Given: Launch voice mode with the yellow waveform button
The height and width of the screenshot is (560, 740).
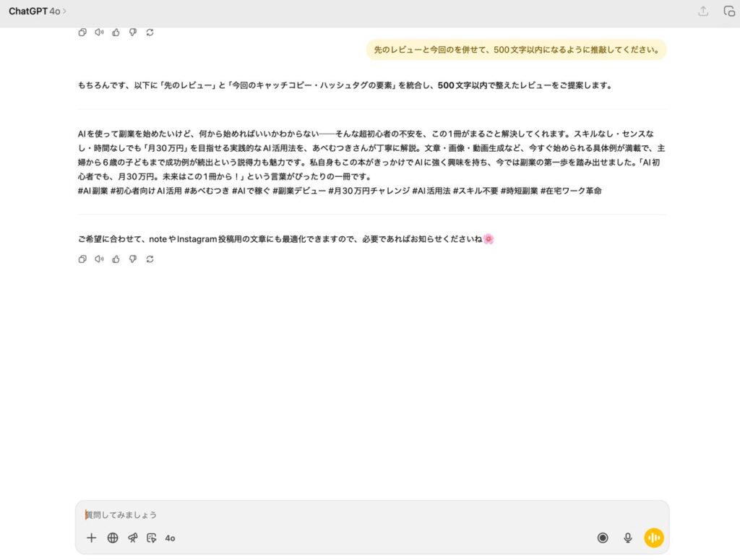Looking at the screenshot, I should coord(654,538).
